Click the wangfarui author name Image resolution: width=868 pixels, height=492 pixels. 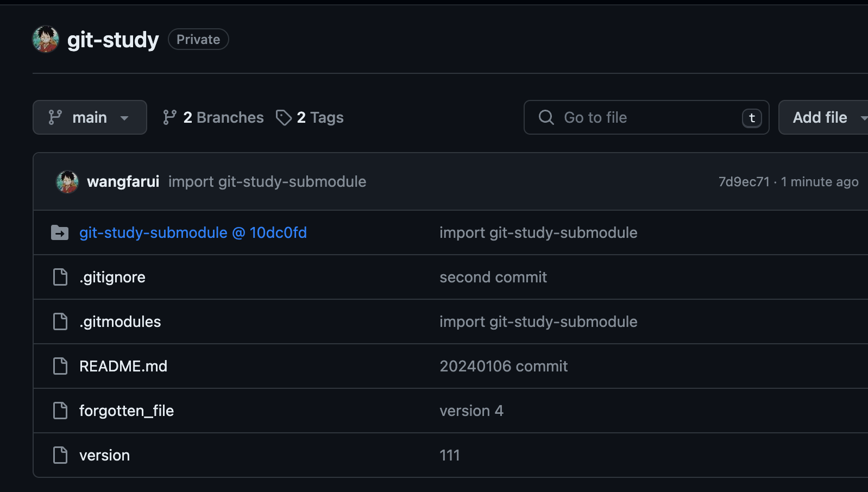tap(123, 181)
